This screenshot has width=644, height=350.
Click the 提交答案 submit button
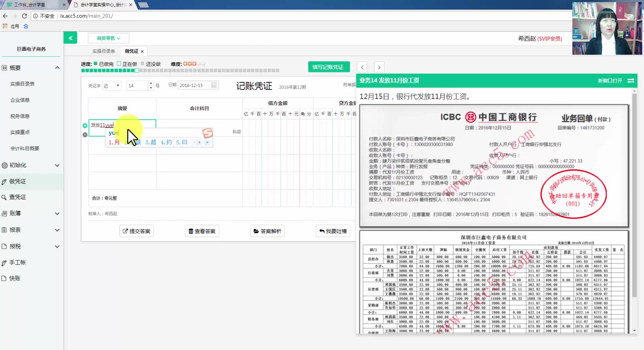[136, 231]
